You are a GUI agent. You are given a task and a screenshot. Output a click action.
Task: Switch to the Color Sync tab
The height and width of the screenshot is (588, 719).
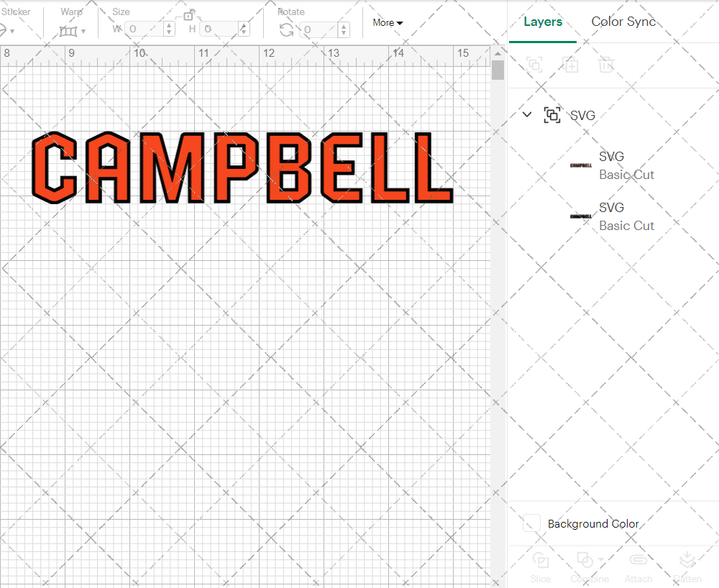click(x=623, y=22)
